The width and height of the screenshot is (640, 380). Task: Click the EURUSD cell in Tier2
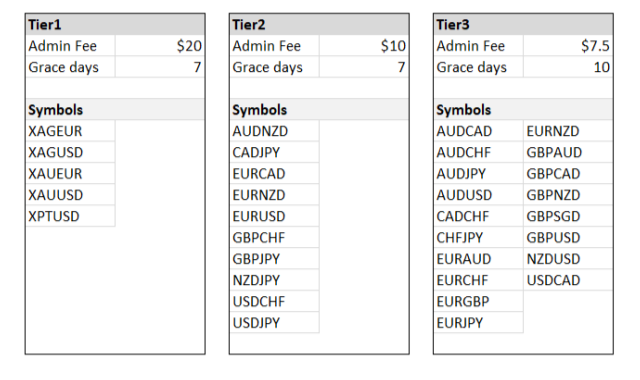[x=274, y=216]
